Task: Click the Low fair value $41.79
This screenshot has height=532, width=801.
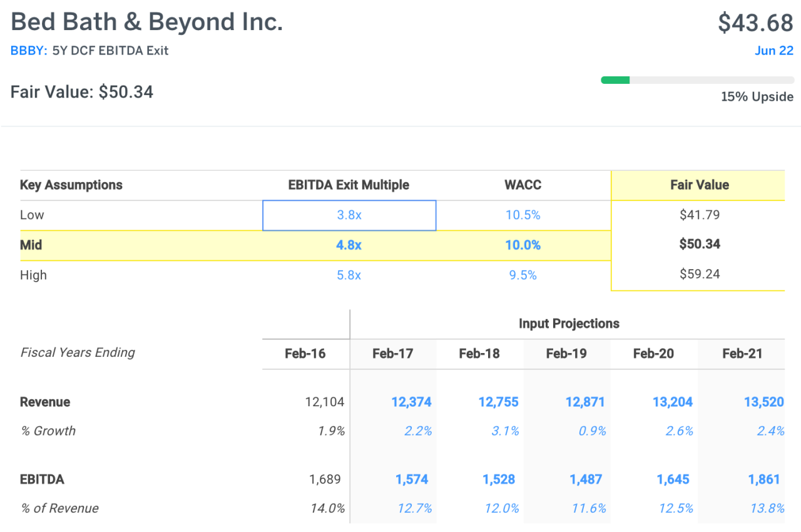Action: (700, 215)
